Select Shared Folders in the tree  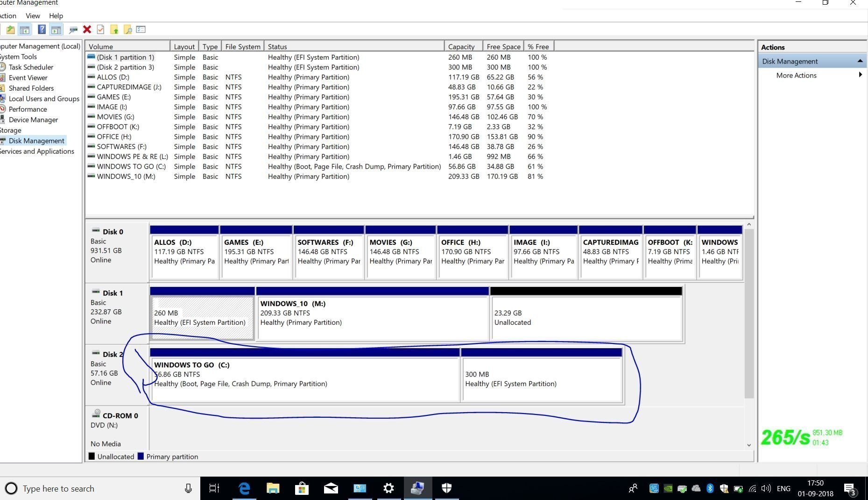point(31,88)
